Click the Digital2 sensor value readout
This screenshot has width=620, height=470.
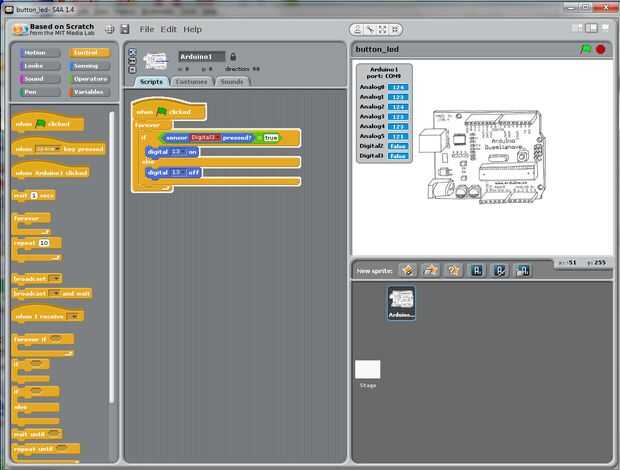tap(398, 146)
